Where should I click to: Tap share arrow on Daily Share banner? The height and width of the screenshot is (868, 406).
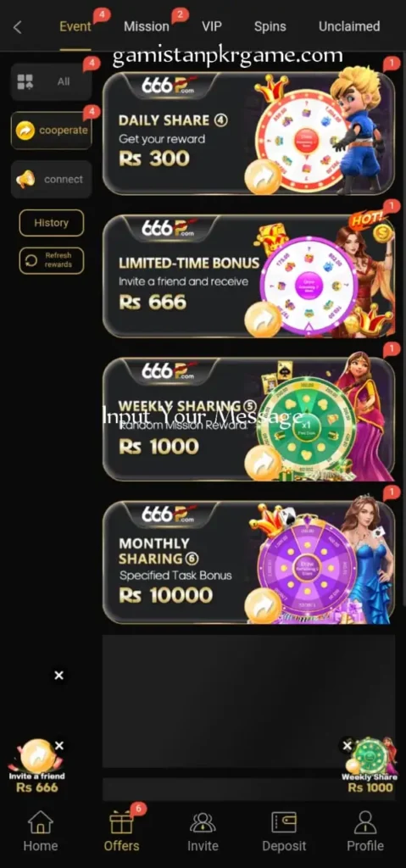pyautogui.click(x=263, y=176)
